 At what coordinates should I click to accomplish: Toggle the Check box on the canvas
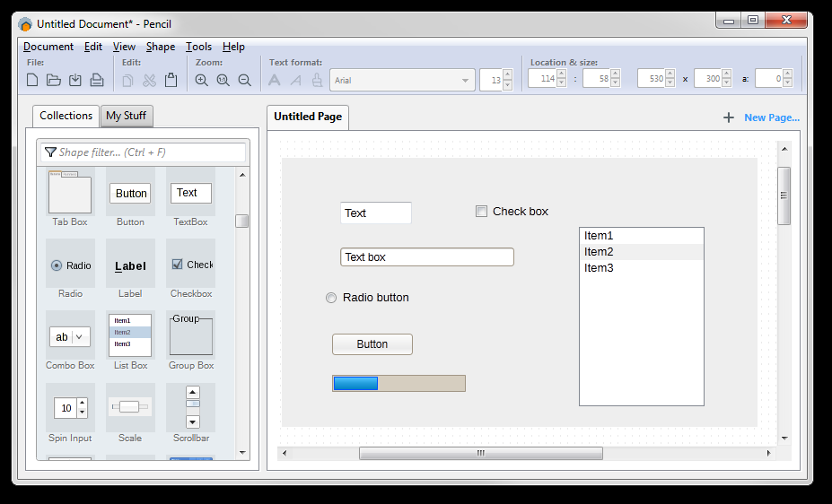coord(481,212)
